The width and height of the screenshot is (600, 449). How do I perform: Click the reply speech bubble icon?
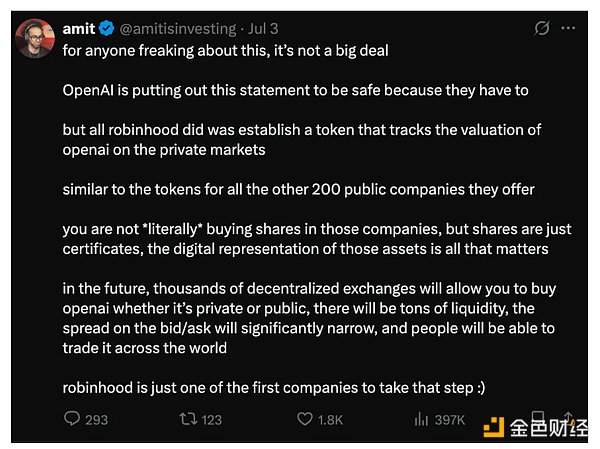[69, 419]
